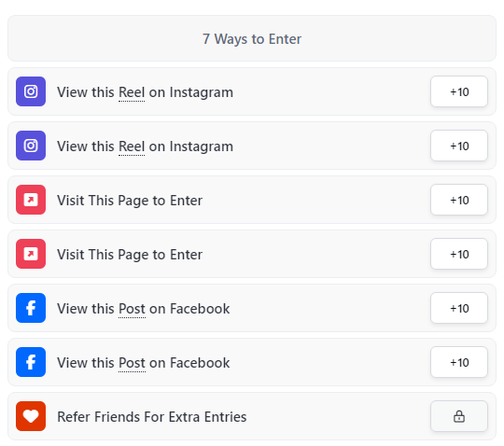The width and height of the screenshot is (504, 446).
Task: Click the Instagram icon in the second Reel row
Action: point(31,146)
